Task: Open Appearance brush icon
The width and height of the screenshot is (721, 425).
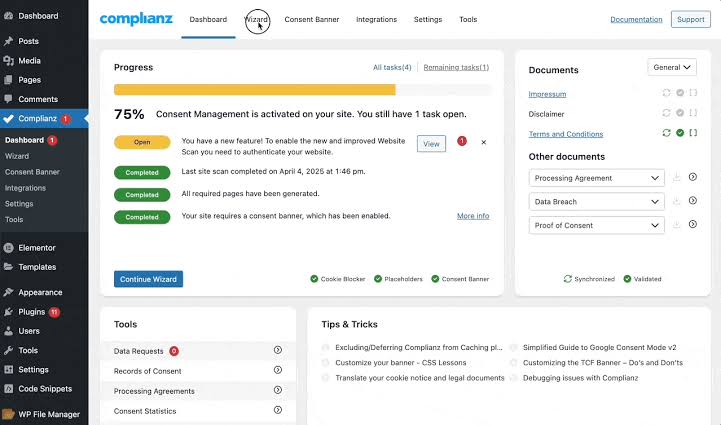Action: 8,292
